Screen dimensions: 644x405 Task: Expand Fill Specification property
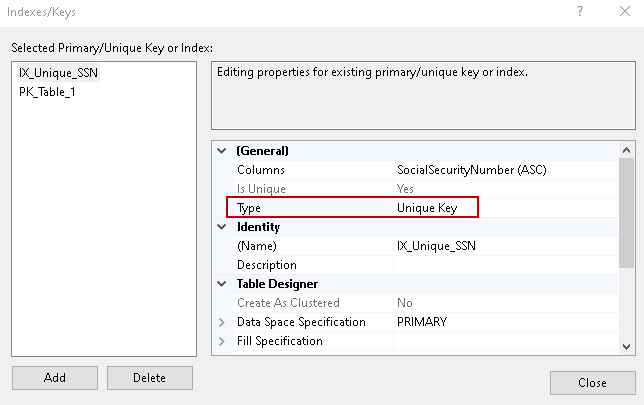coord(221,341)
